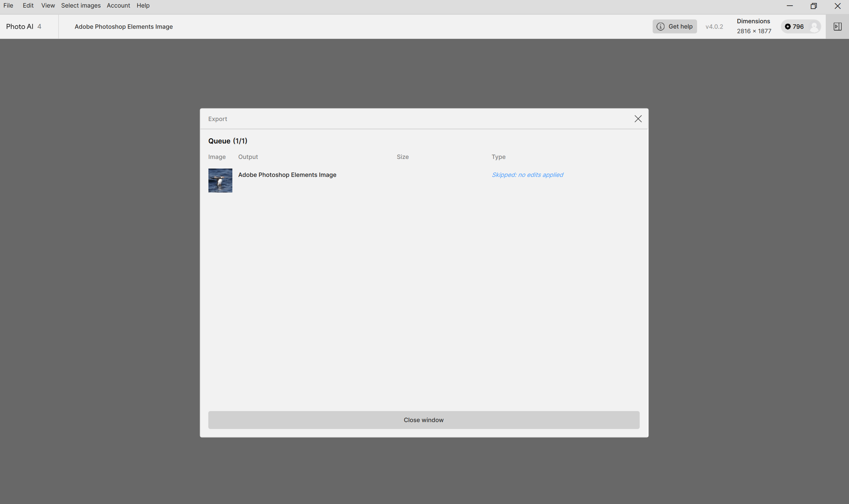Click 'Skipped: no edits applied' status
This screenshot has width=849, height=504.
[527, 175]
